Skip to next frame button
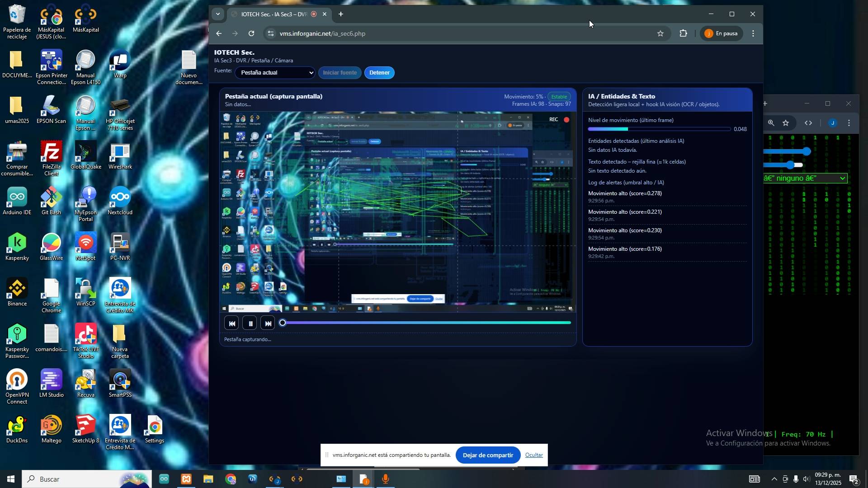868x488 pixels. [x=268, y=324]
